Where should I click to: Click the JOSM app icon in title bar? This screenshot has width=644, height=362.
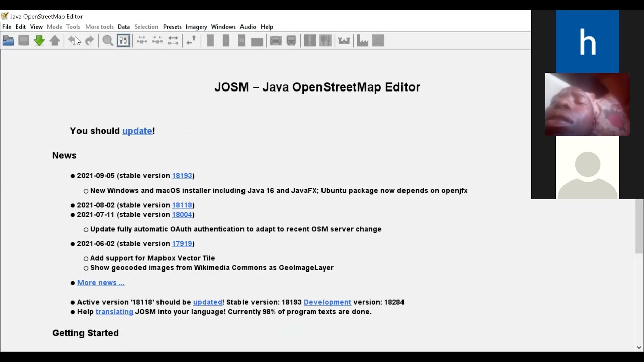5,16
